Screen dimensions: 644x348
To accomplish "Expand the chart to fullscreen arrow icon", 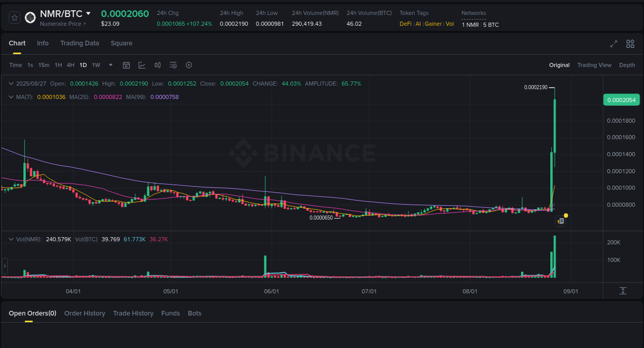I will [x=614, y=44].
